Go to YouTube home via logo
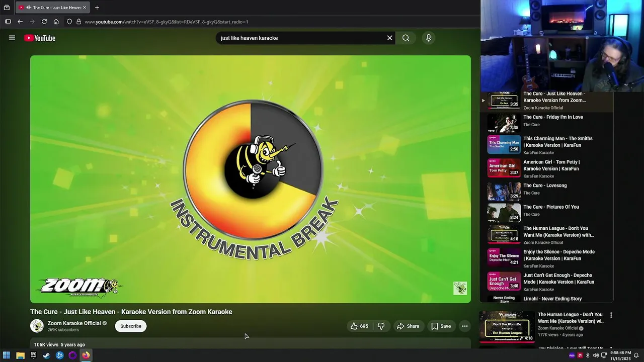Screen dimensions: 644x362 click(x=40, y=38)
